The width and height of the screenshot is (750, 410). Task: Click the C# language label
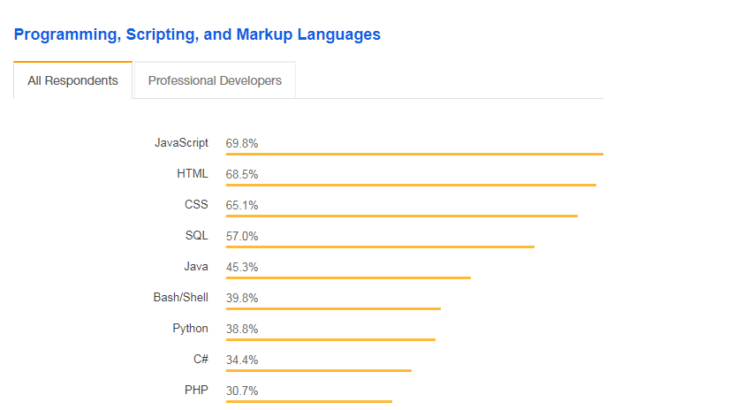(200, 359)
